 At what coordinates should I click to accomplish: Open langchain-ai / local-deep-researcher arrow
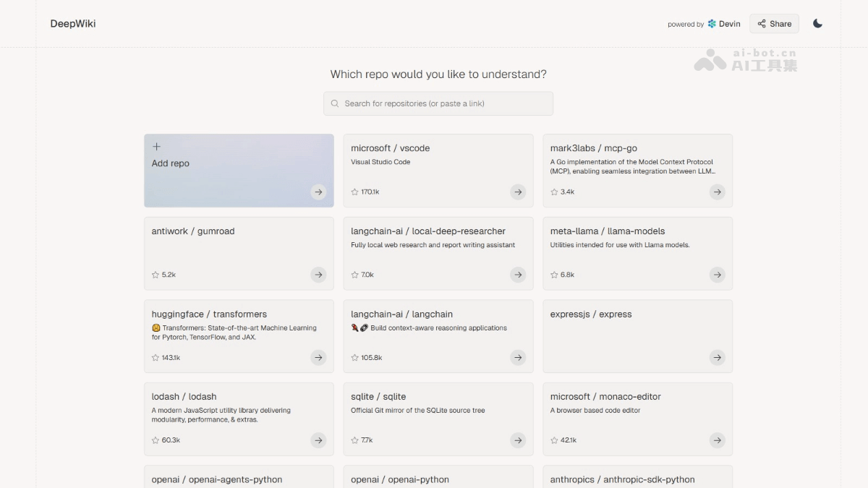(x=518, y=275)
